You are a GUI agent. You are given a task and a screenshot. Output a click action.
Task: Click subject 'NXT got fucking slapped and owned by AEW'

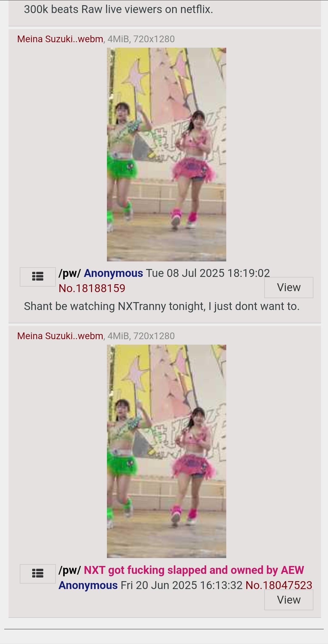pos(194,570)
